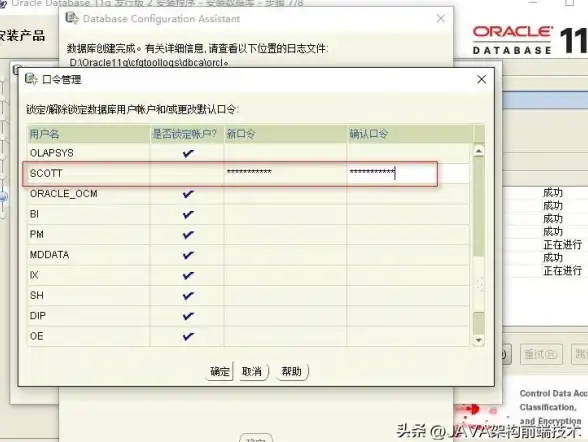Viewport: 588px width, 442px height.
Task: Click the first 正在进行 status in installer
Action: [562, 244]
